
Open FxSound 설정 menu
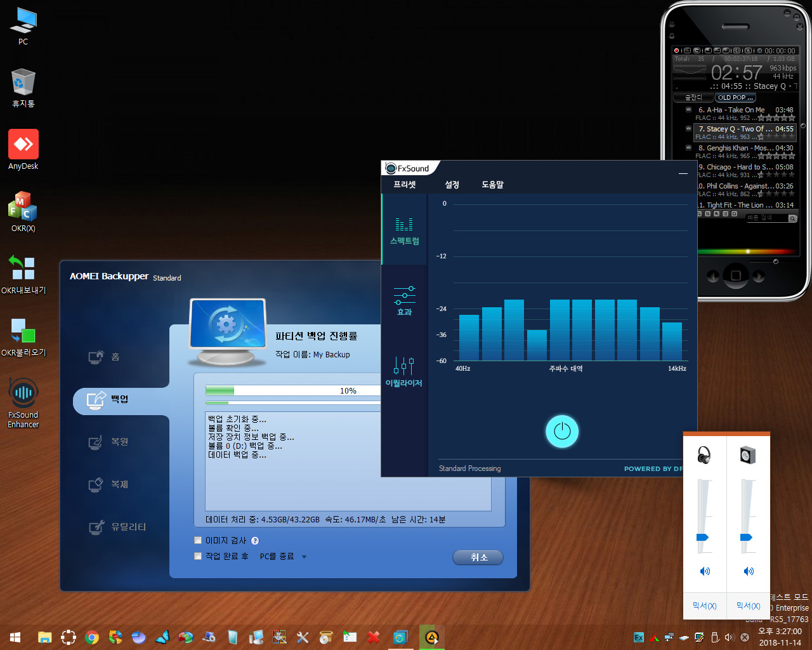(452, 185)
